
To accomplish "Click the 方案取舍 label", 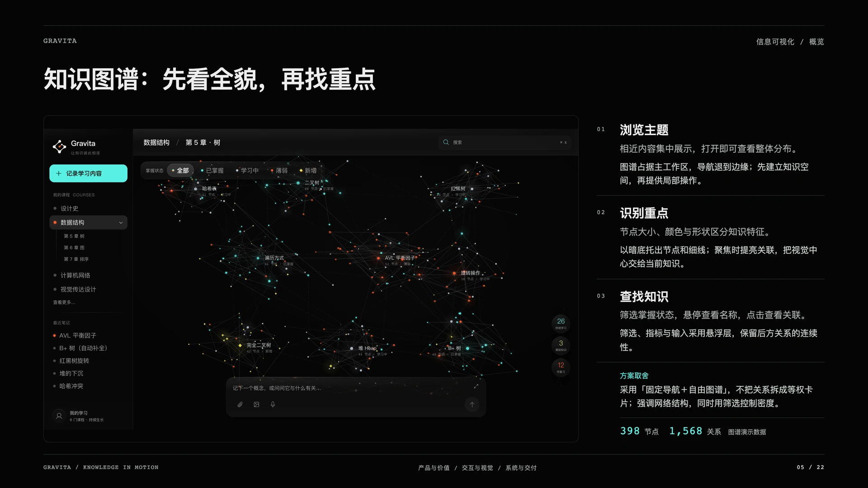I will [x=634, y=376].
